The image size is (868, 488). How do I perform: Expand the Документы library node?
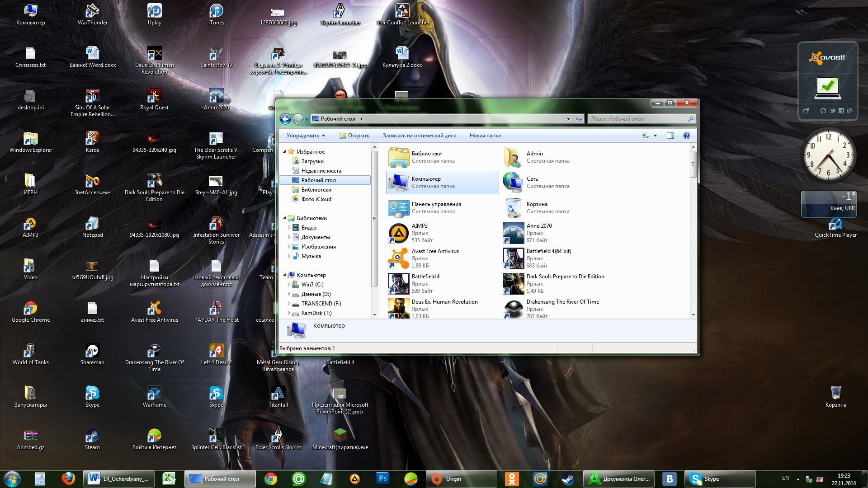click(x=289, y=237)
